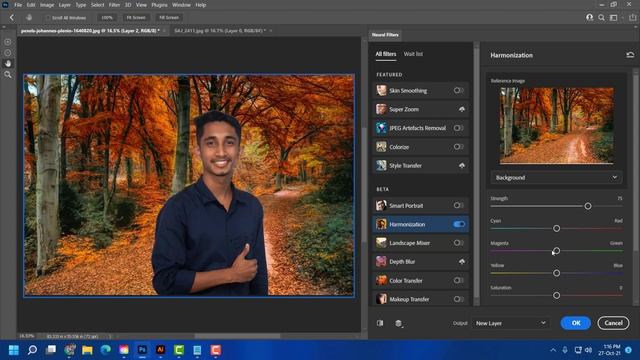Screen dimensions: 640x360
Task: Reset Harmonization parameters with the undo arrow icon
Action: pyautogui.click(x=630, y=55)
